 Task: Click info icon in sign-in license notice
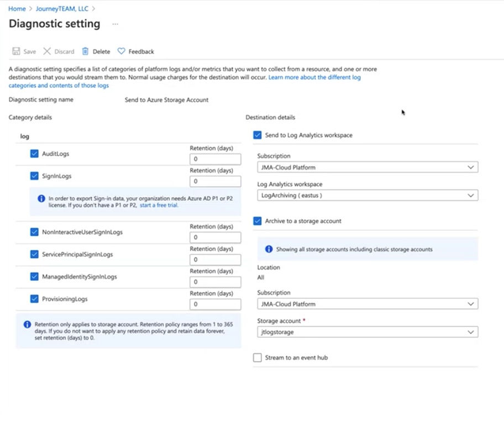[x=41, y=198]
